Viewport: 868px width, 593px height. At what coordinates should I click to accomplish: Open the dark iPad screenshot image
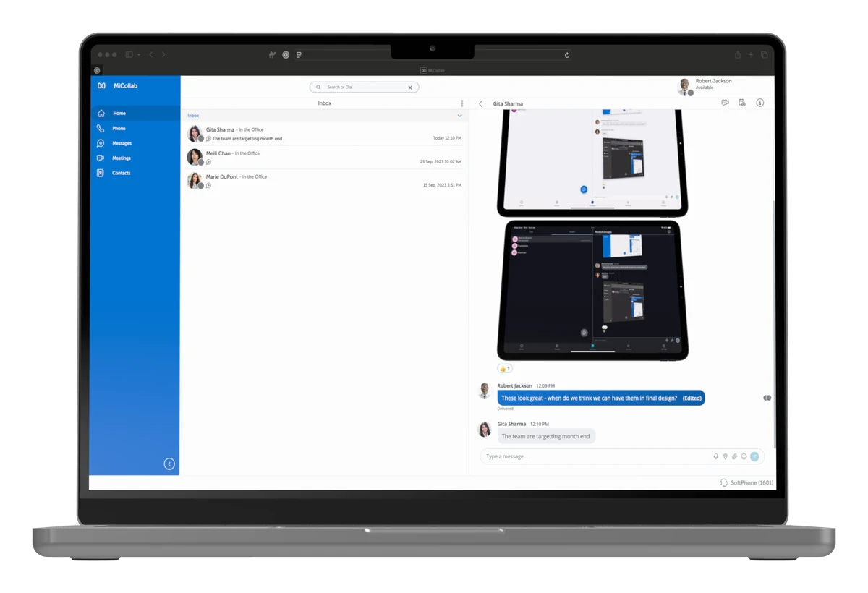(592, 290)
